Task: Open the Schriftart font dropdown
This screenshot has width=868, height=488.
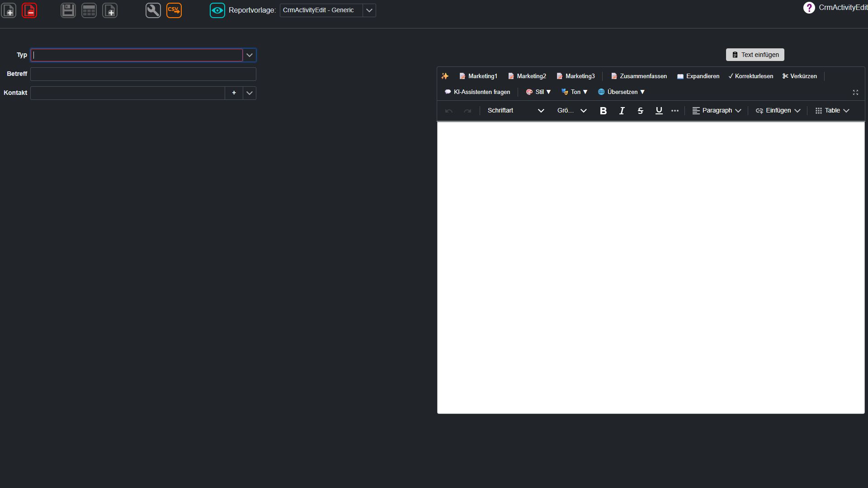Action: [x=515, y=111]
